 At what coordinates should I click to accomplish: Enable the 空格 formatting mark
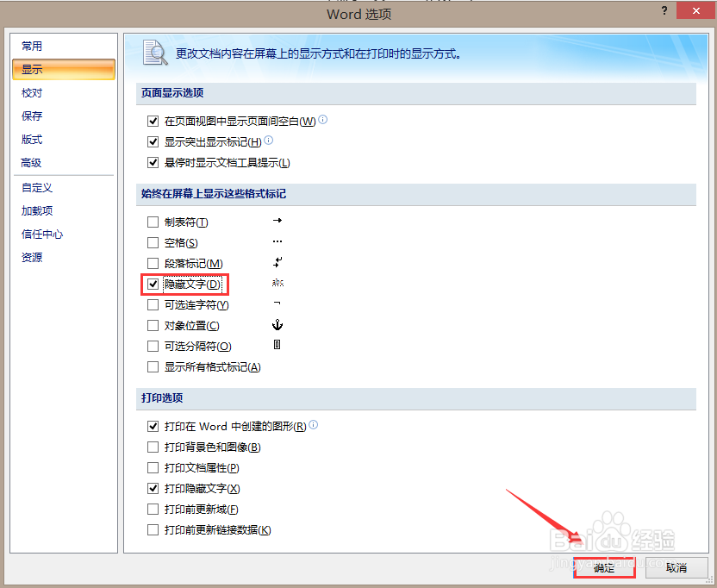pos(153,242)
